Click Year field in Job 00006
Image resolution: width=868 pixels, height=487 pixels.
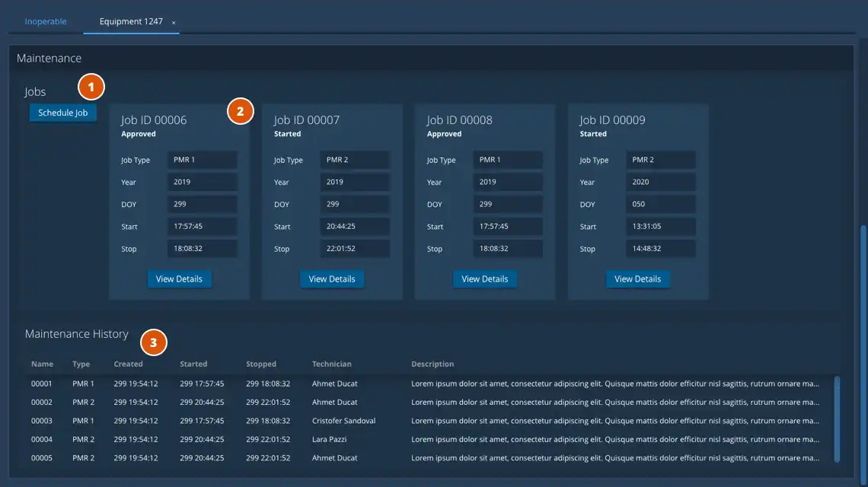pos(202,182)
